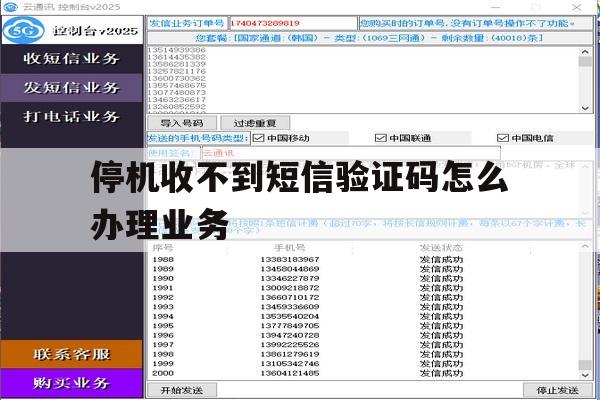Click the 过滤重复 button
The height and width of the screenshot is (400, 600).
click(255, 123)
